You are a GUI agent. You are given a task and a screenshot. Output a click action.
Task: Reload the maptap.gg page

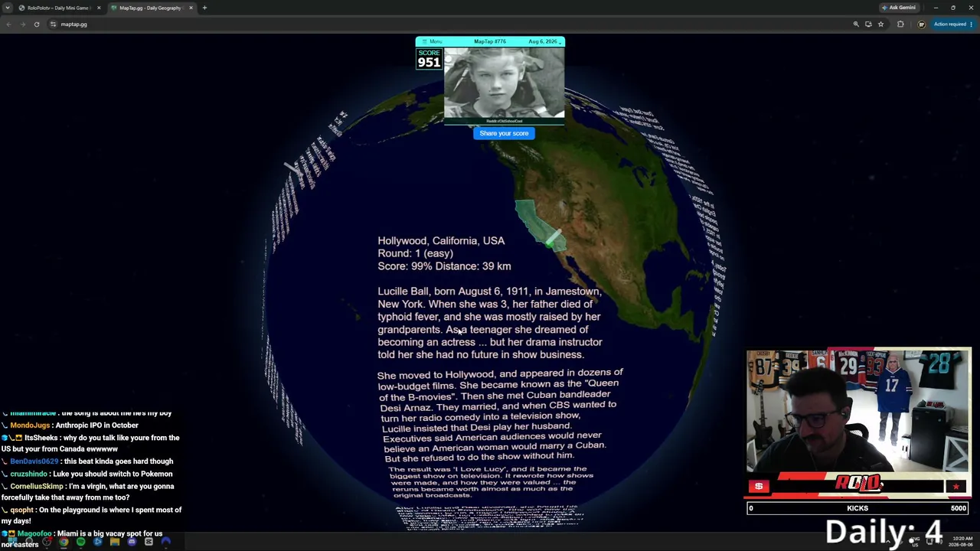coord(37,24)
